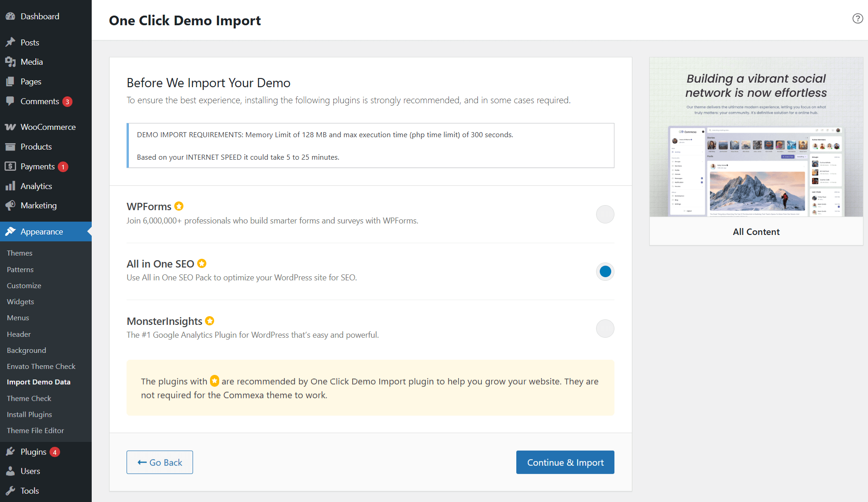Open the Themes submenu item

pos(19,253)
